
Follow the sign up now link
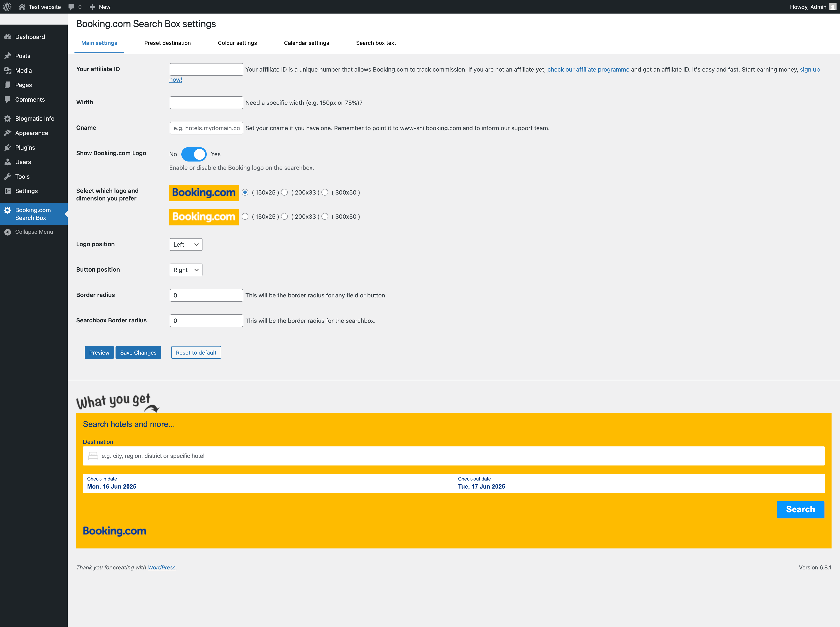click(810, 69)
